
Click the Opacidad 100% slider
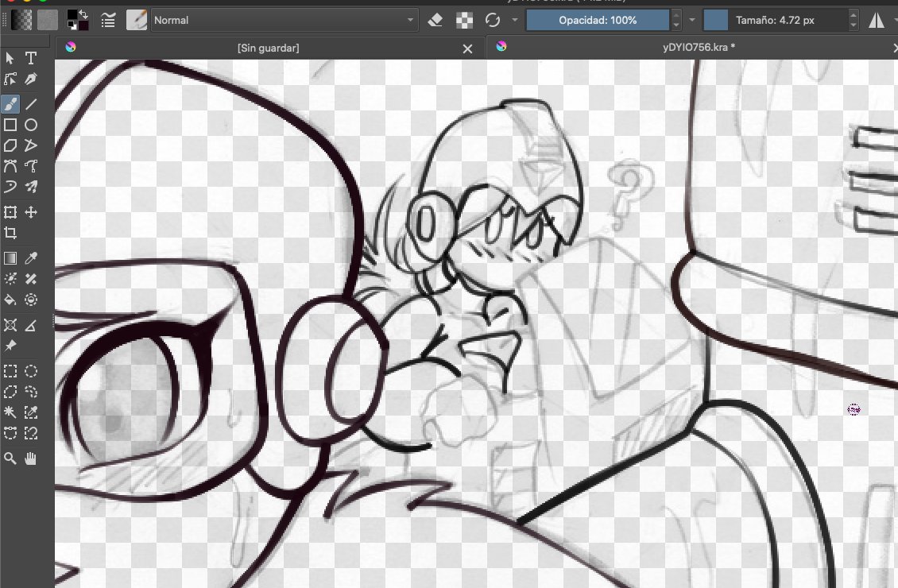click(598, 20)
